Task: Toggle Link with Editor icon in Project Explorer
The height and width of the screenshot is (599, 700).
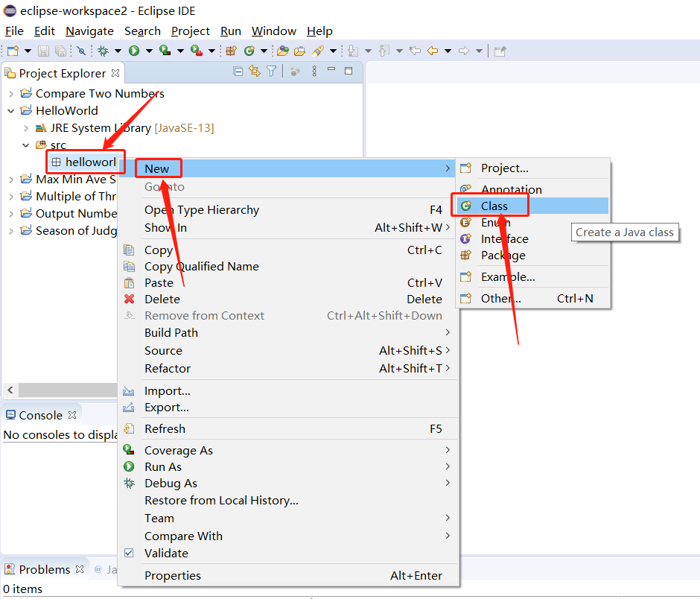Action: [255, 72]
